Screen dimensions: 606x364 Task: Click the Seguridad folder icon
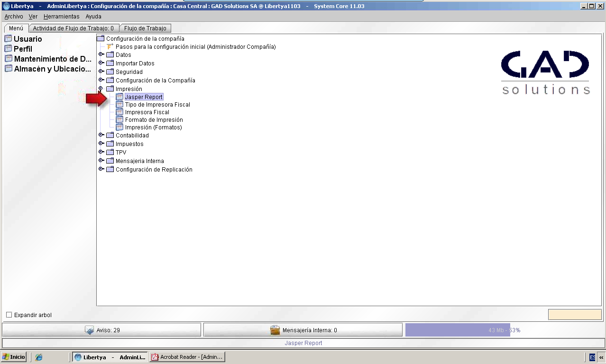tap(110, 72)
